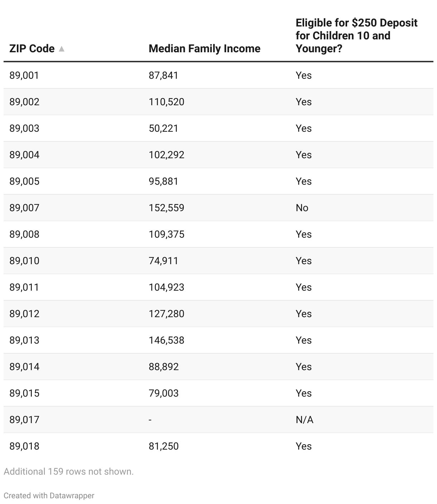Click the N/A cell for 89,017

(x=304, y=420)
